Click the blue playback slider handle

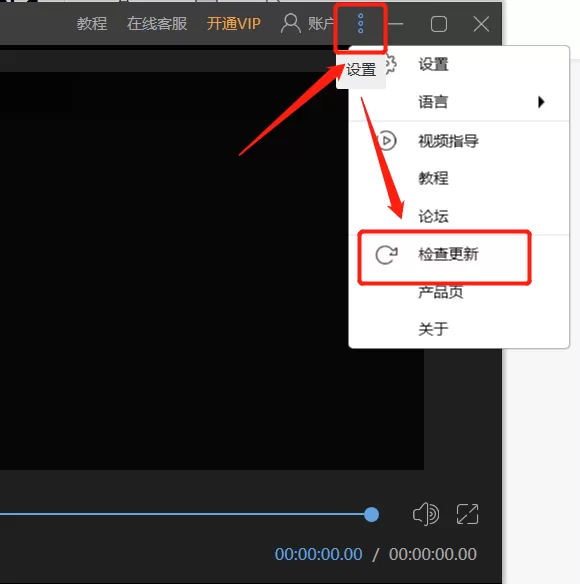pyautogui.click(x=371, y=514)
